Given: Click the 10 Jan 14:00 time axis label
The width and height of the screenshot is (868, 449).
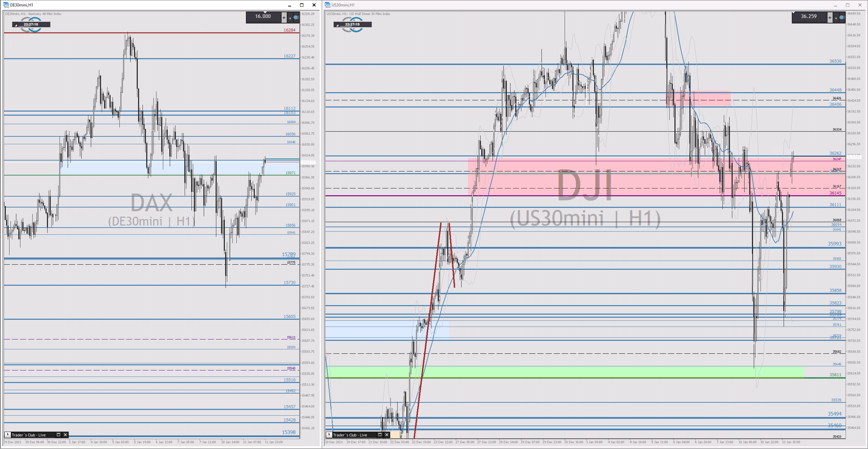Looking at the screenshot, I should pos(230,442).
